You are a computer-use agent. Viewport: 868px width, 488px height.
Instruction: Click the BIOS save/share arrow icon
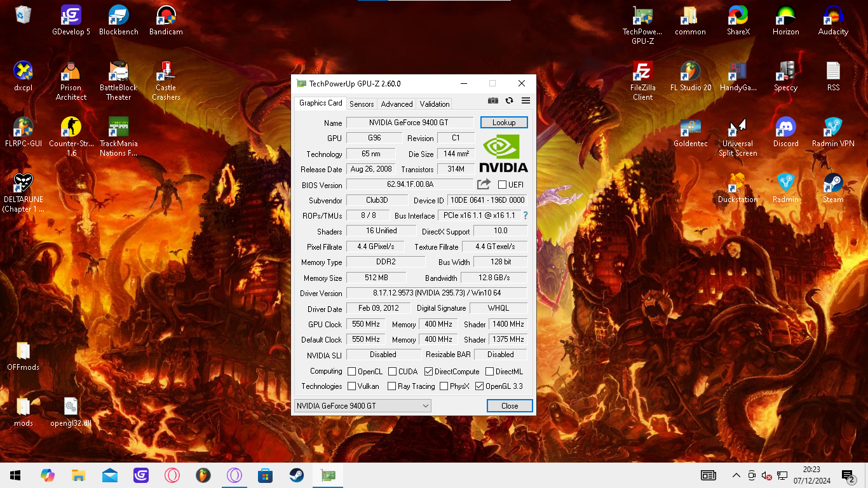[x=484, y=184]
